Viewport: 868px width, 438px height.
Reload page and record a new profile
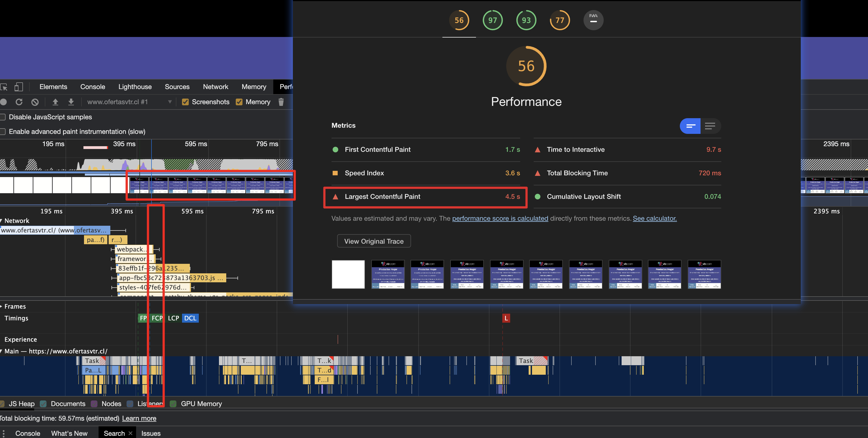(x=19, y=102)
